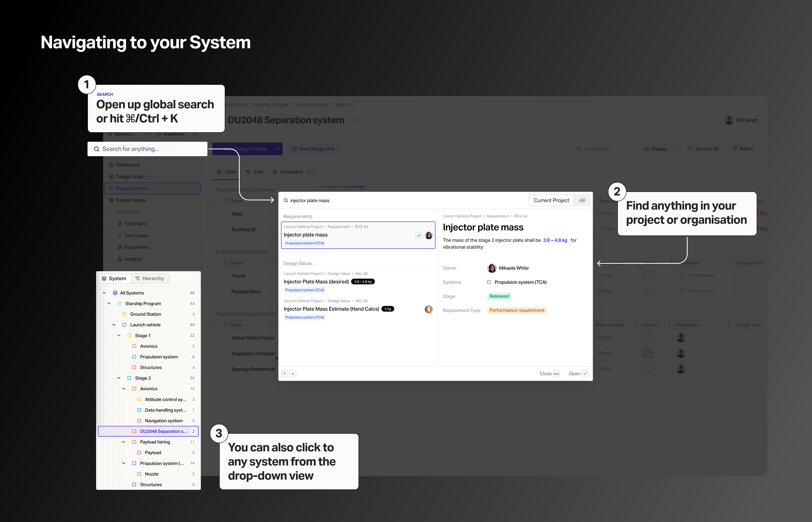The image size is (812, 522).
Task: Click the magnifier icon in the search modal
Action: coord(286,200)
